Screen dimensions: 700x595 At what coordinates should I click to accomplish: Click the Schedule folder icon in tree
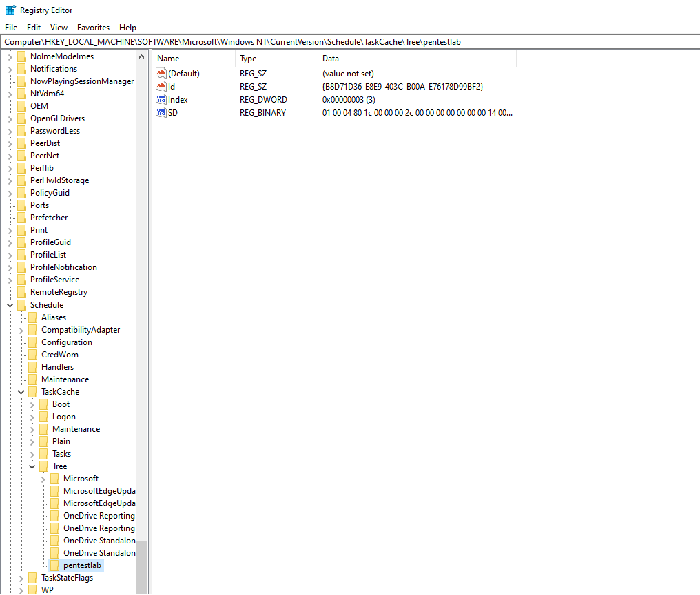[x=22, y=305]
